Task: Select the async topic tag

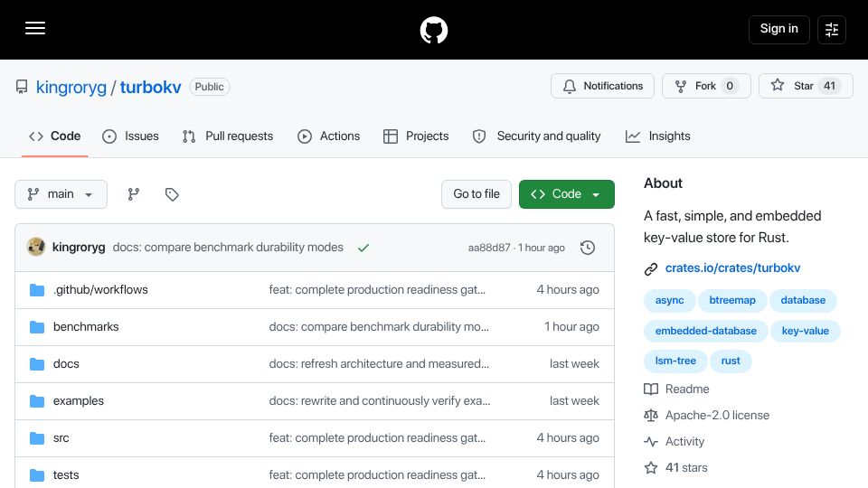Action: coord(669,300)
